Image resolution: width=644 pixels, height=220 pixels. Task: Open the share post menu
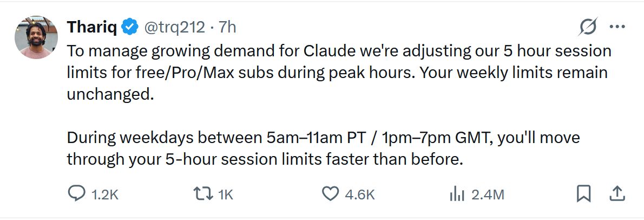(x=617, y=193)
